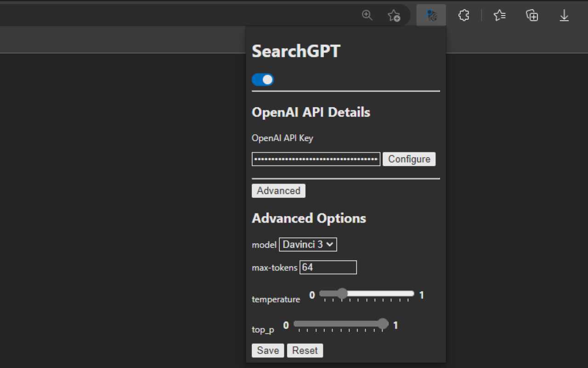The image size is (588, 368).
Task: Click the OpenAI API Details heading
Action: [311, 112]
